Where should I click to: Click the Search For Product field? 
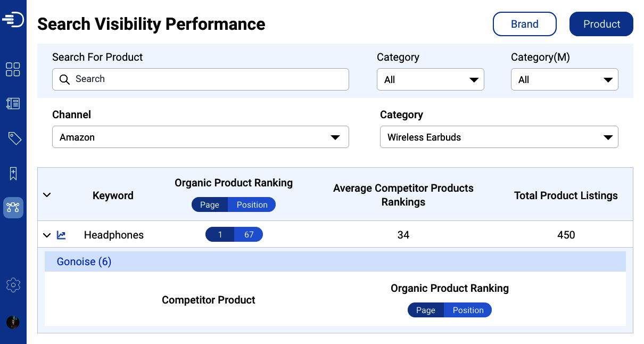coord(200,79)
